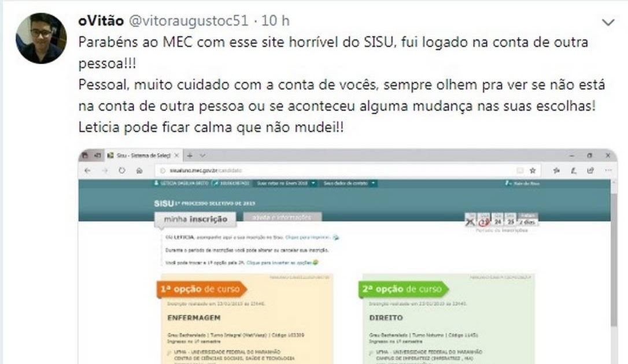Screen dimensions: 628x364
Task: Click the browser home icon
Action: click(x=139, y=170)
